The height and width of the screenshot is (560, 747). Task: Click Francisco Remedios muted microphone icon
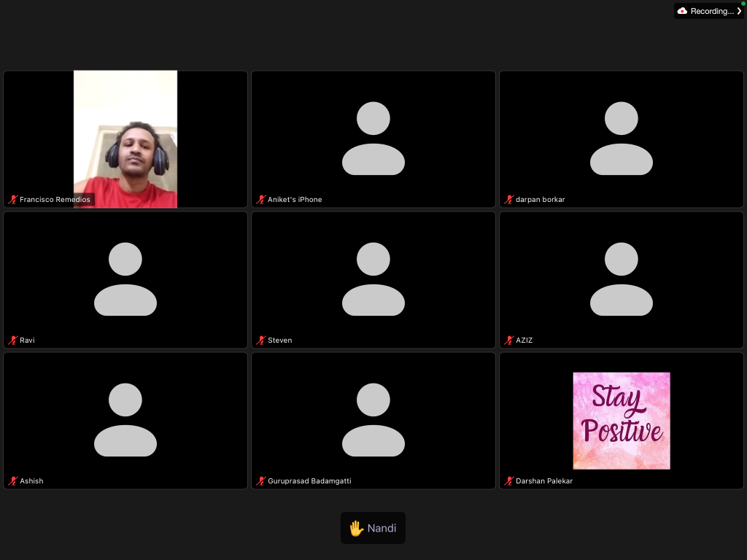tap(12, 200)
